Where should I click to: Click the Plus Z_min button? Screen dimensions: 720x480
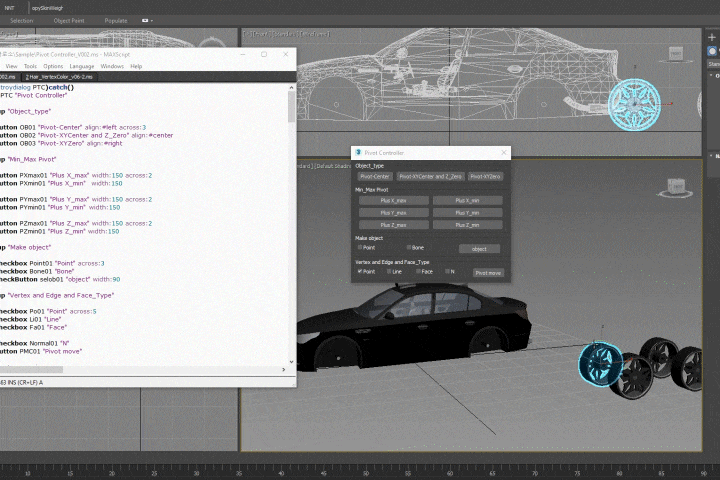467,225
